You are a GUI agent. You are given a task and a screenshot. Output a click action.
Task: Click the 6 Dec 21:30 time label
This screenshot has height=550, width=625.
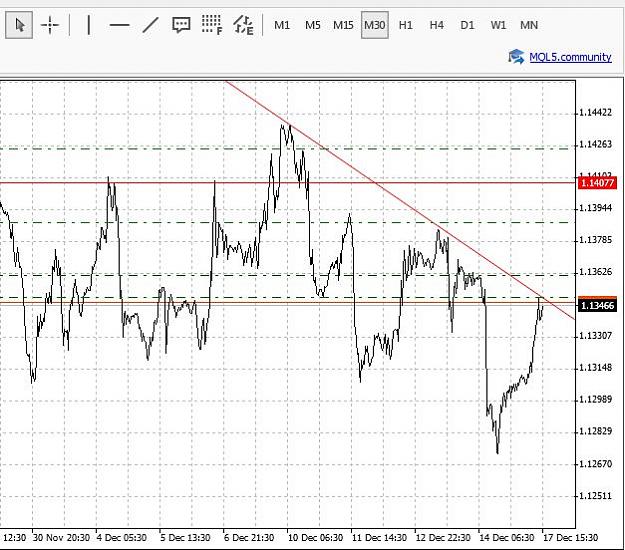[249, 538]
